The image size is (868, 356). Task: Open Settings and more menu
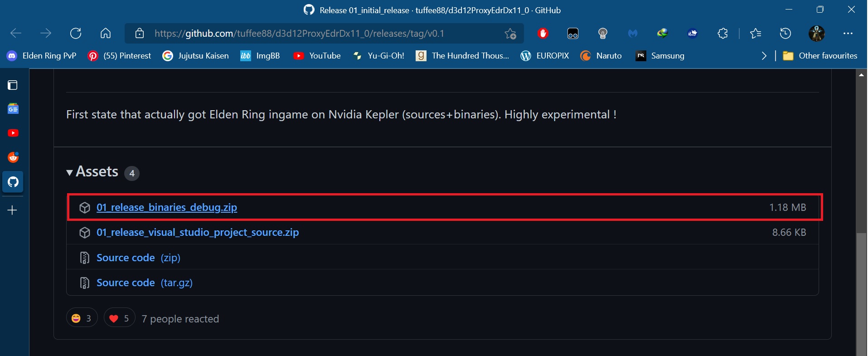pos(848,33)
